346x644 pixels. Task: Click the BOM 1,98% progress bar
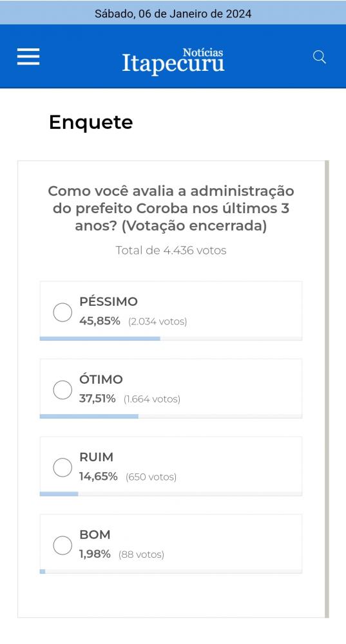point(171,571)
